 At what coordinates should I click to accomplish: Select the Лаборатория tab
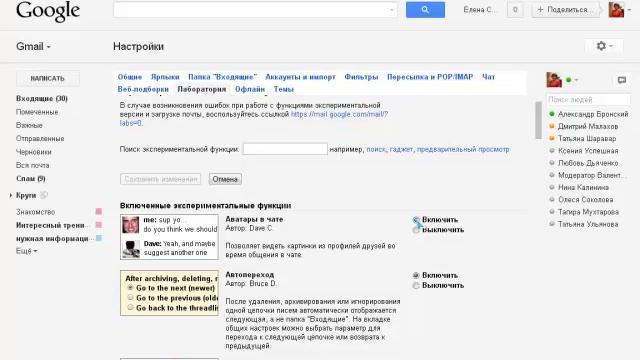tap(202, 89)
